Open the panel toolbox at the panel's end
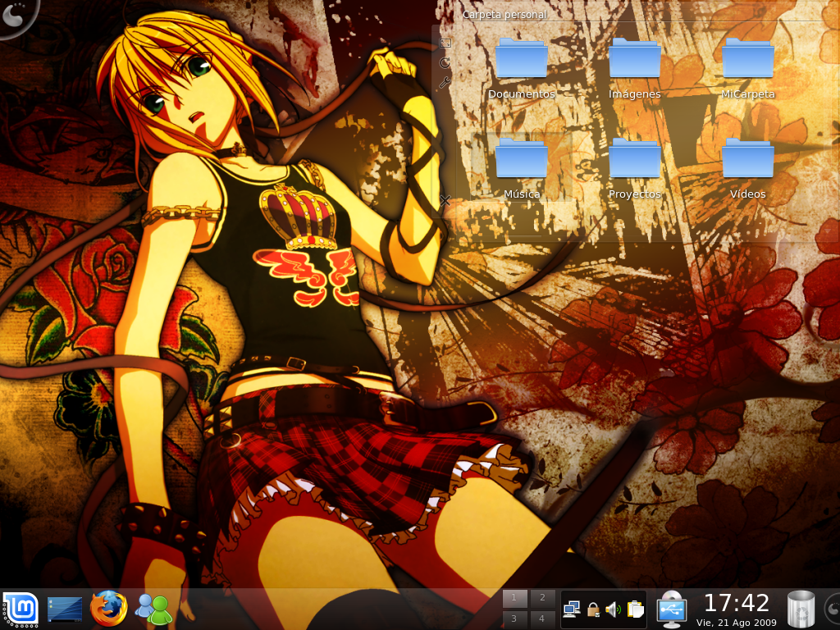Screen dimensions: 840x630 pos(833,609)
